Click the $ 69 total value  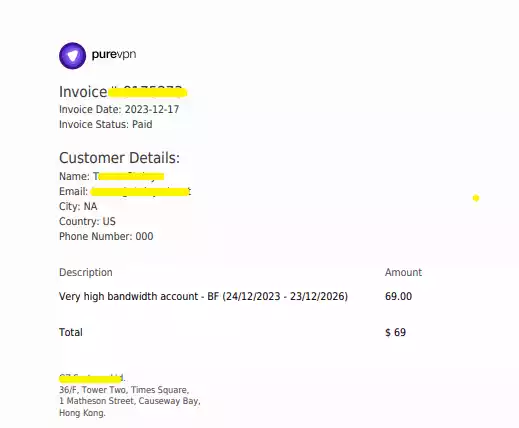tap(395, 332)
